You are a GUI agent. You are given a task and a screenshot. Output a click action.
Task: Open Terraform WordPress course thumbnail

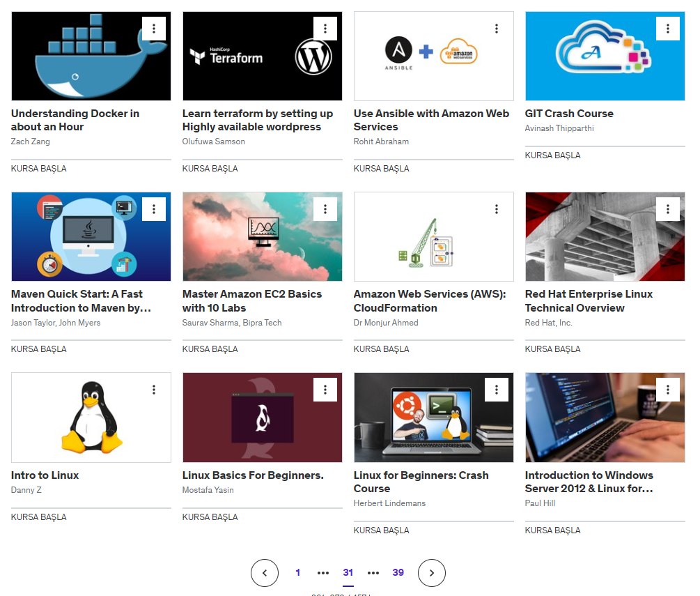[263, 56]
